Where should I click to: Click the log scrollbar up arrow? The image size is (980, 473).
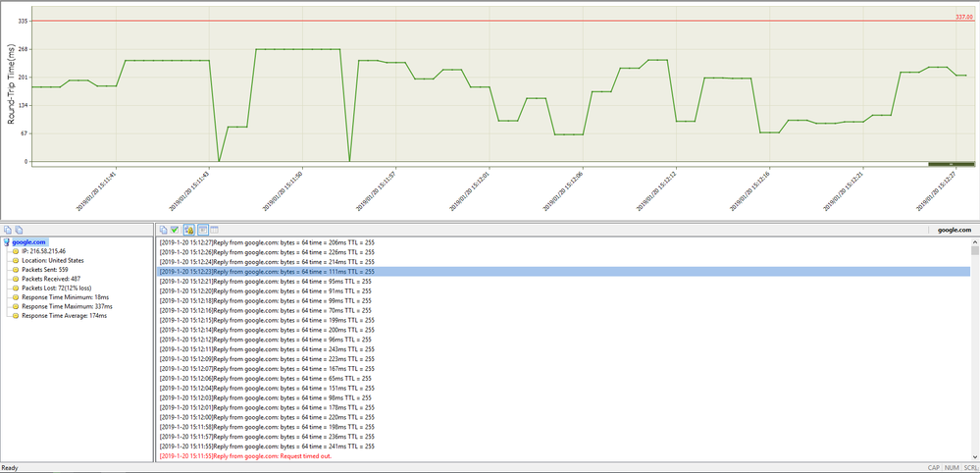[974, 240]
